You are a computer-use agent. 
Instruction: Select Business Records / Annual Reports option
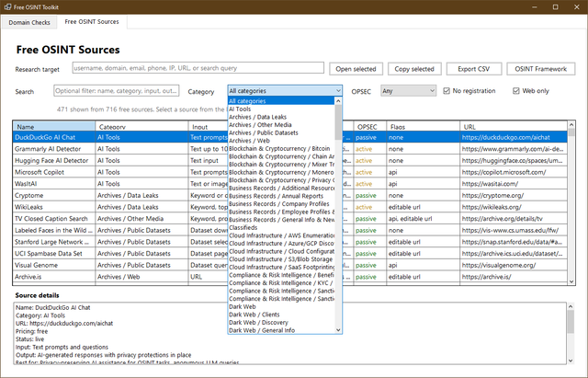(281, 196)
